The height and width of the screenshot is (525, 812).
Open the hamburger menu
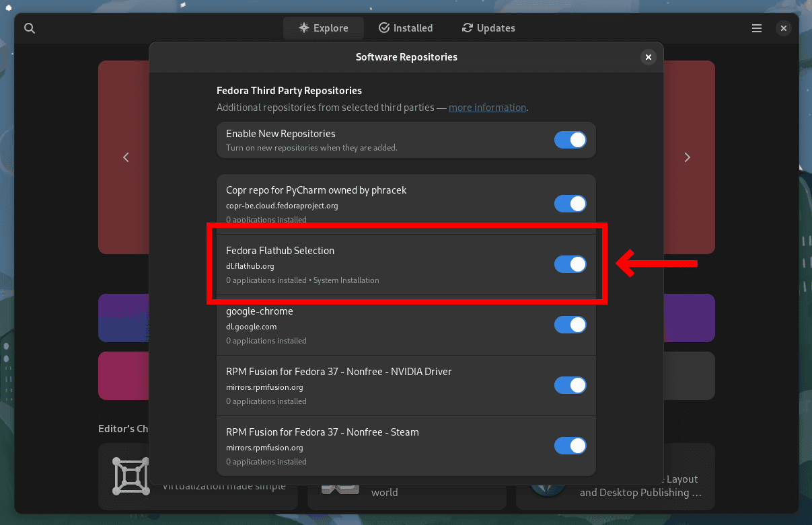756,28
